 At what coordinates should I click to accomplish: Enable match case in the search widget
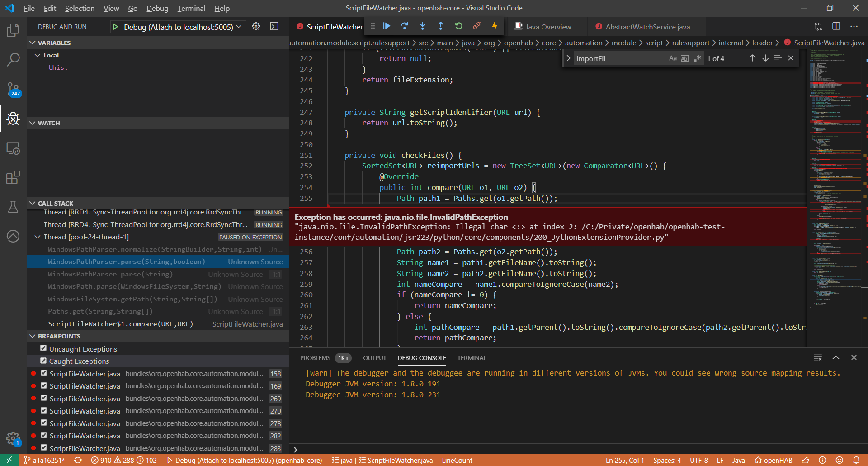673,58
